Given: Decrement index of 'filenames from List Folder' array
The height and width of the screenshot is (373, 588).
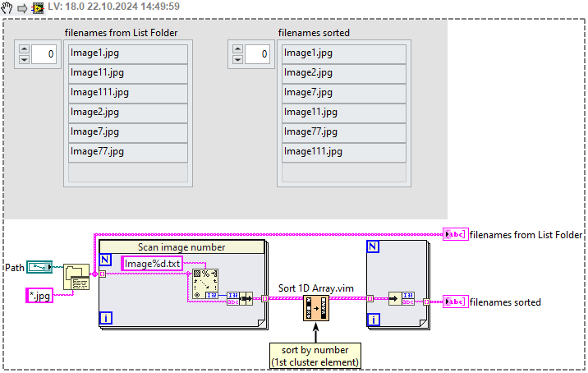Looking at the screenshot, I should [x=24, y=59].
